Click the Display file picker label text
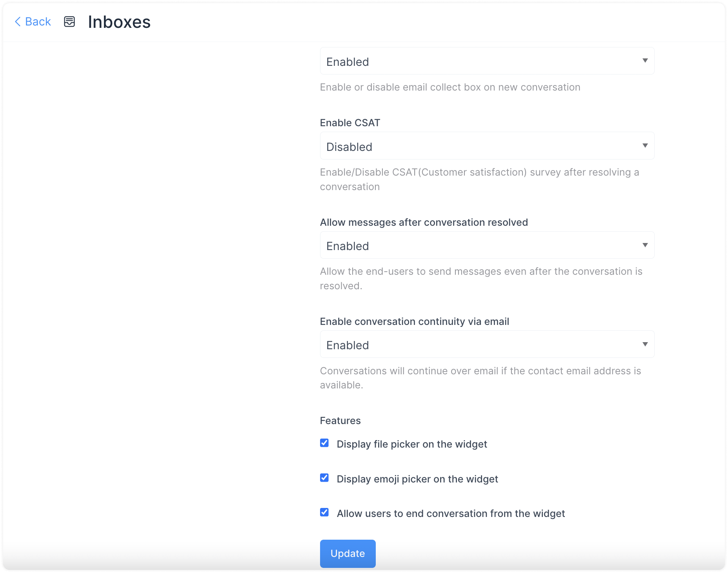 [411, 444]
